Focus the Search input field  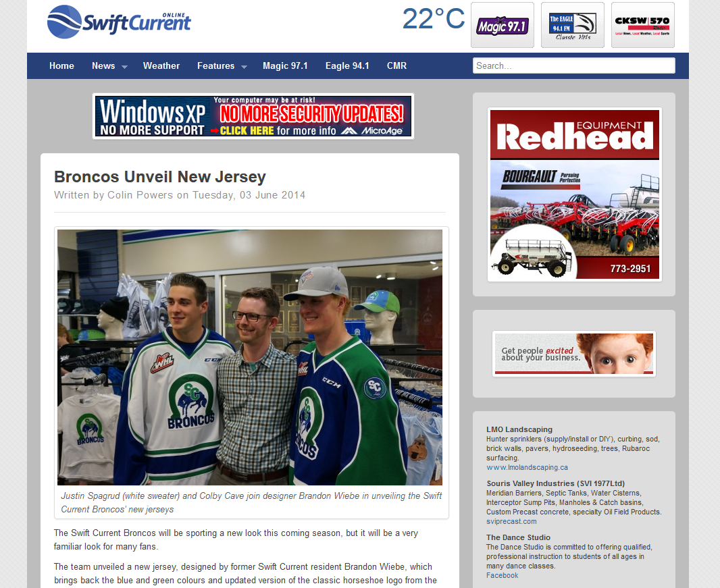574,65
